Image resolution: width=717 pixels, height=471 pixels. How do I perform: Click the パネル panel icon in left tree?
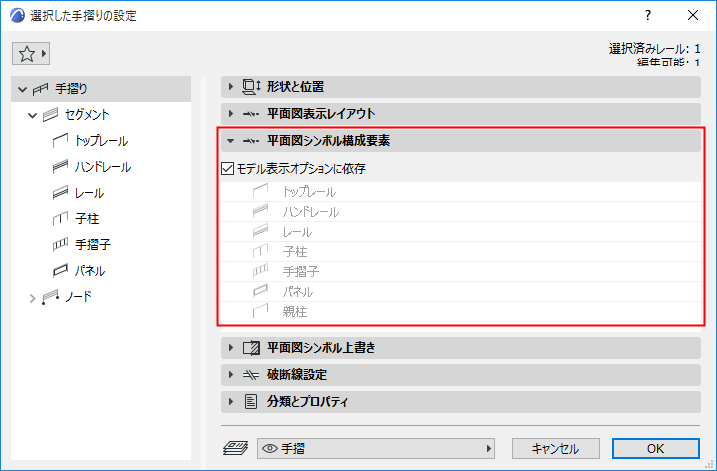pyautogui.click(x=60, y=271)
